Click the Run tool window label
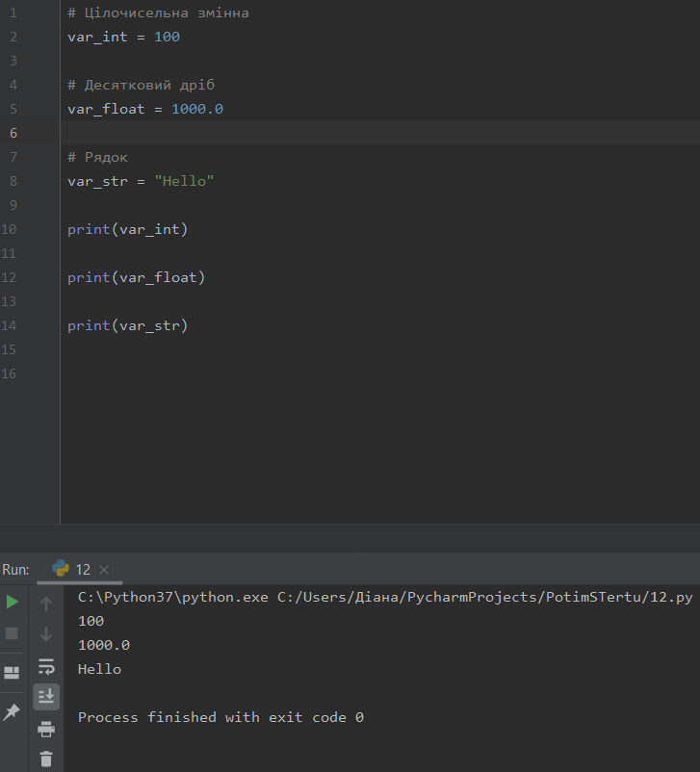 pos(15,569)
